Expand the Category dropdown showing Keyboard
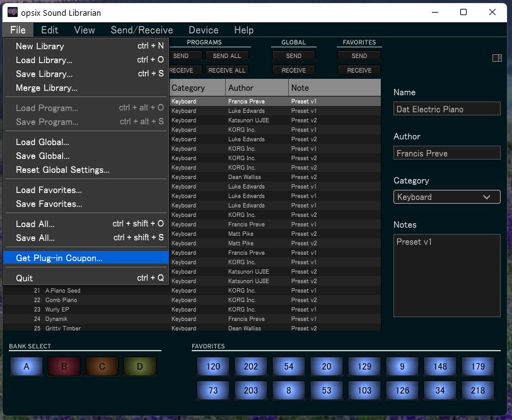Screen dimensions: 512x420 click(x=446, y=197)
